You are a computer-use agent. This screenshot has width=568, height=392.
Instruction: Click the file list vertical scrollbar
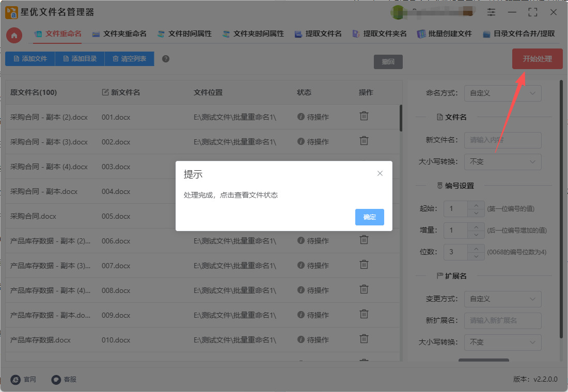tap(401, 119)
